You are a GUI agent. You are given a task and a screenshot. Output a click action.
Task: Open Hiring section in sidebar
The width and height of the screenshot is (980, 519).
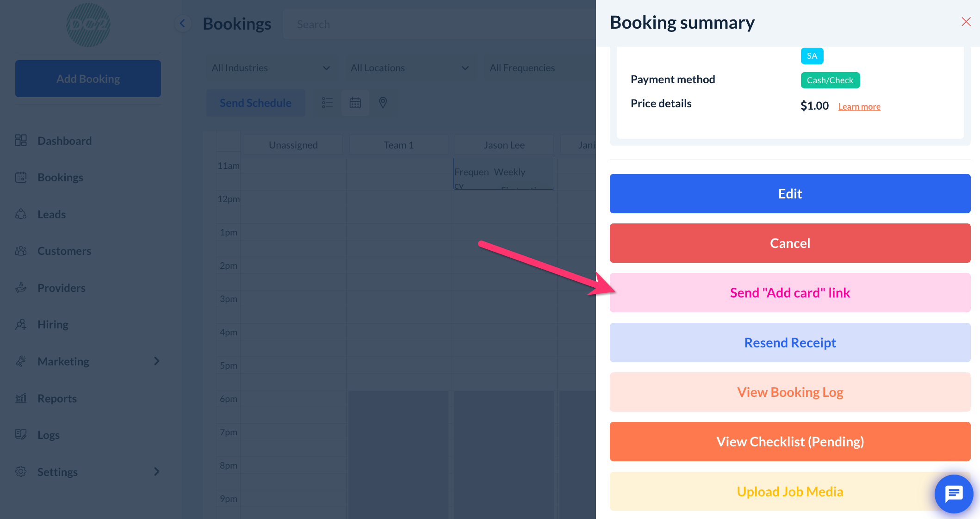coord(53,324)
